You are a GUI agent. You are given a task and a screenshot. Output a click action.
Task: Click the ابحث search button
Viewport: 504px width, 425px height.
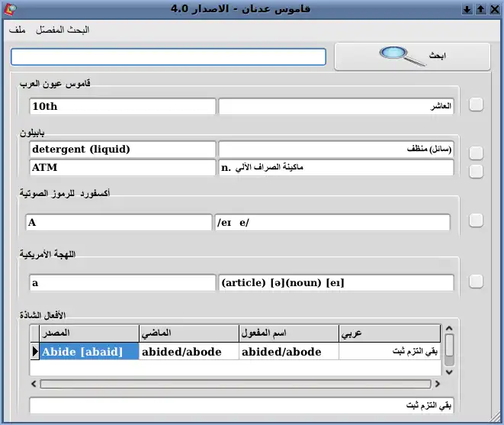tap(413, 56)
